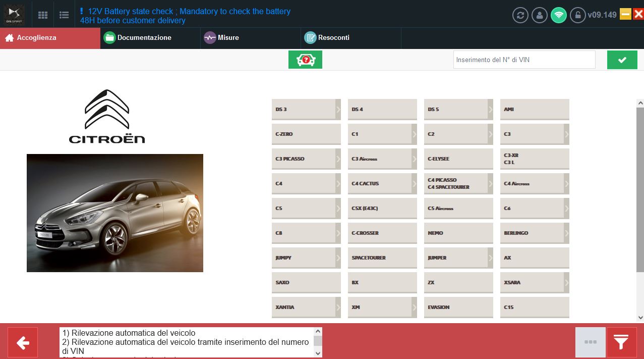Image resolution: width=644 pixels, height=359 pixels.
Task: Click the green Wi-Fi connection icon
Action: 558,15
